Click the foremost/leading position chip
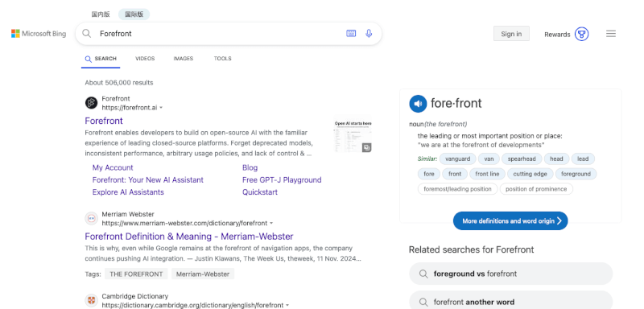644x309 pixels. point(457,189)
